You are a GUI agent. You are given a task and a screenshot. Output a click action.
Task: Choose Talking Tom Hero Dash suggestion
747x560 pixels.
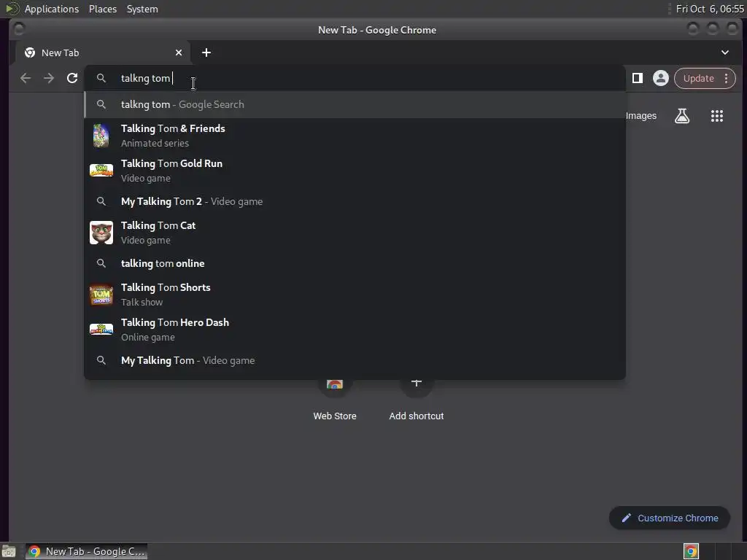click(x=355, y=330)
